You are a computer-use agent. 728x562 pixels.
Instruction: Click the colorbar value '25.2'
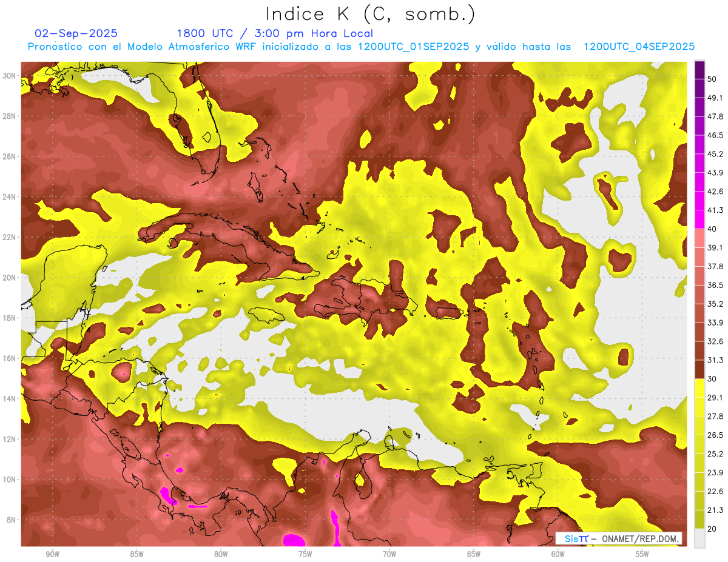715,454
